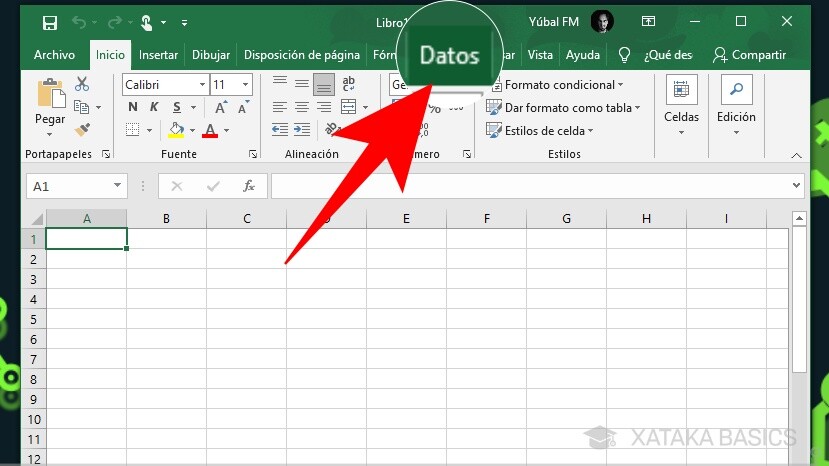Open Customize Quick Access Toolbar arrow
Image resolution: width=829 pixels, height=466 pixels.
point(184,23)
